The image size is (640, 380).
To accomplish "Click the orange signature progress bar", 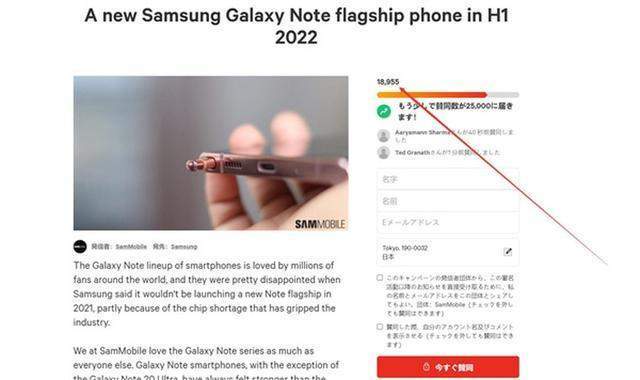I will (448, 95).
